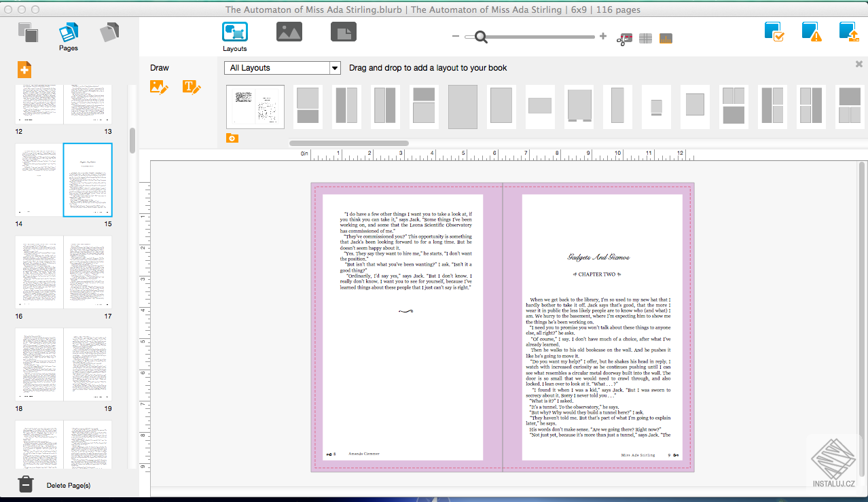868x502 pixels.
Task: Select highlighted page 15 thumbnail
Action: click(x=88, y=180)
